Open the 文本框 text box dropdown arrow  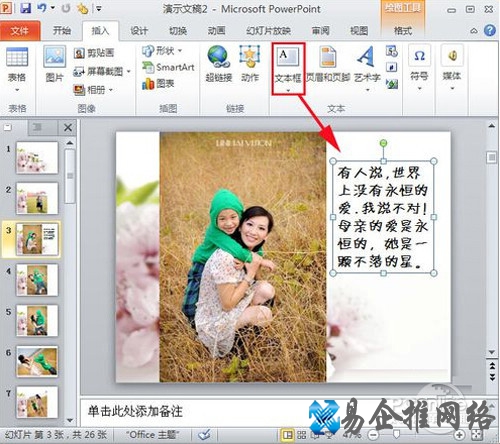[288, 90]
